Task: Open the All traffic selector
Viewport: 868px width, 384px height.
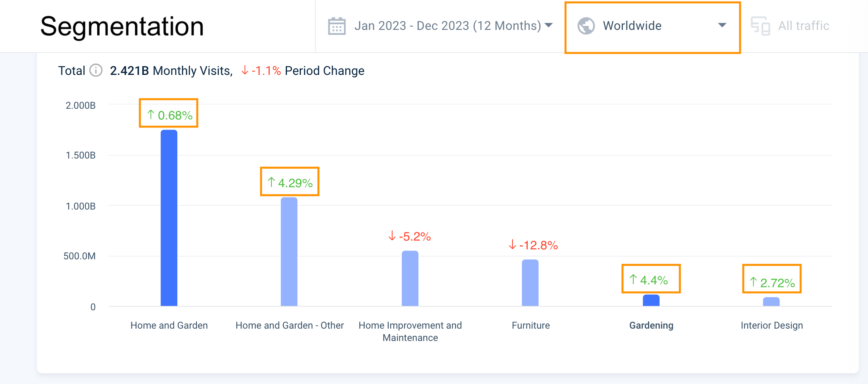Action: click(803, 26)
